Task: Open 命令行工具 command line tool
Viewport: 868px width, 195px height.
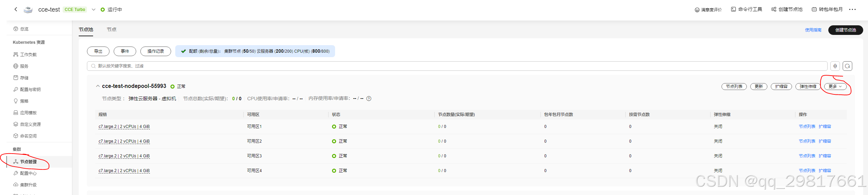Action: click(746, 9)
